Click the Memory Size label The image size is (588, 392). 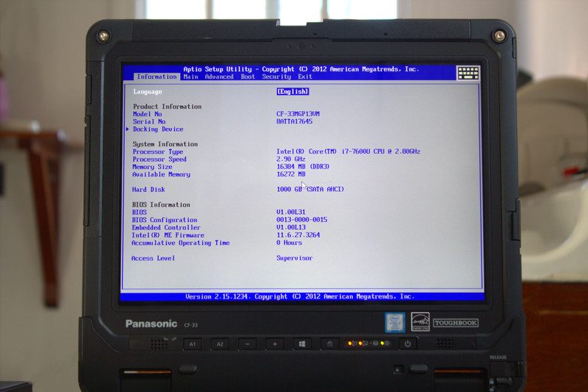click(152, 166)
